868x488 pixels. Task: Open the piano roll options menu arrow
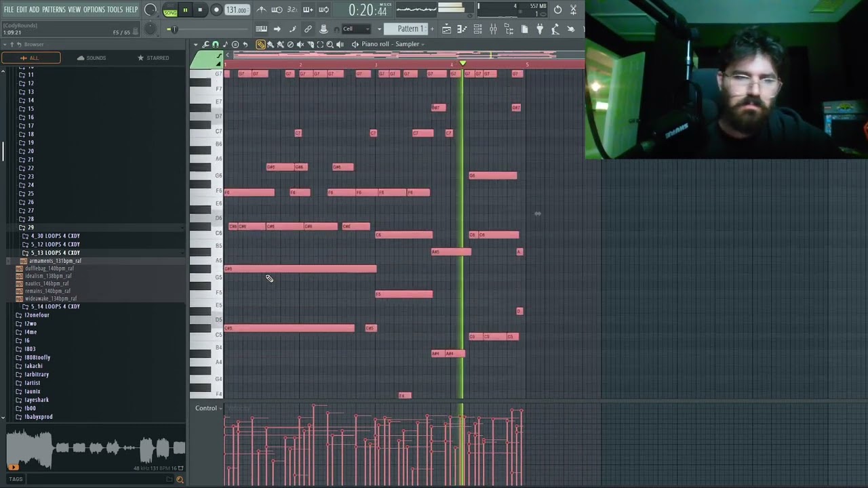pos(196,45)
